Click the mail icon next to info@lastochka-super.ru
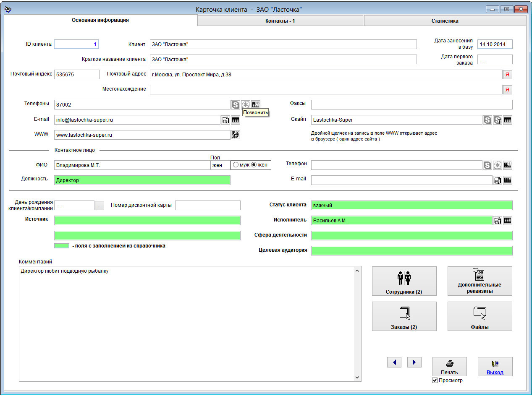Viewport: 532px width, 396px height. coord(225,120)
